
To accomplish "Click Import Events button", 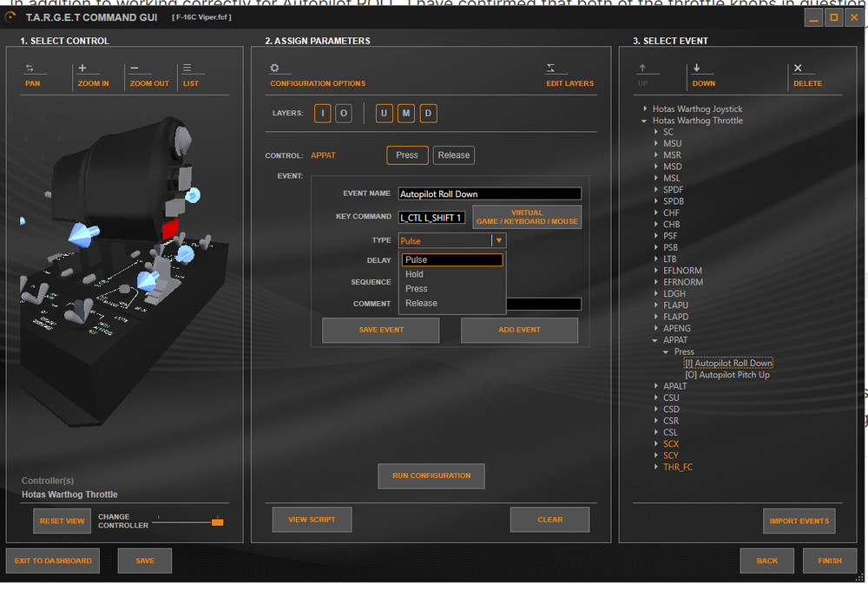I will click(x=799, y=521).
